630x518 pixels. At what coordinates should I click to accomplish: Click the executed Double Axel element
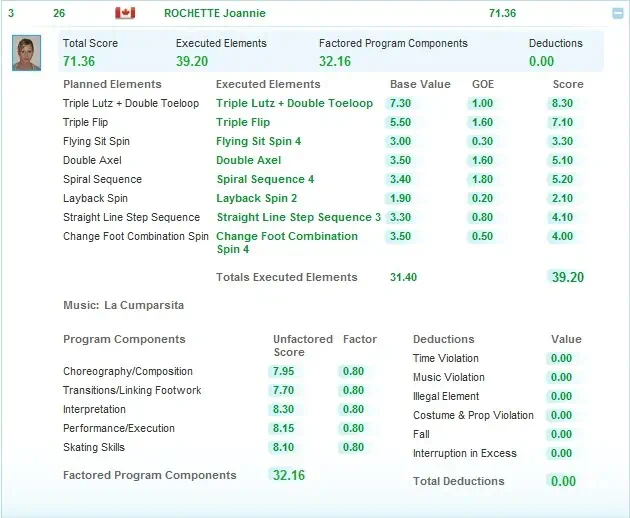coord(248,160)
